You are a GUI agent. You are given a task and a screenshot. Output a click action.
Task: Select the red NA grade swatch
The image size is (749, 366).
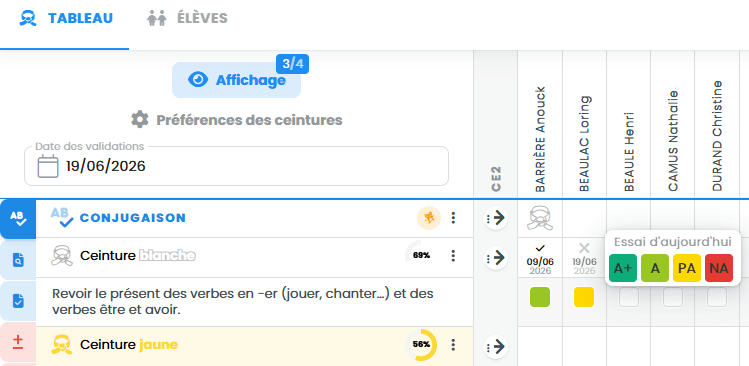[719, 268]
